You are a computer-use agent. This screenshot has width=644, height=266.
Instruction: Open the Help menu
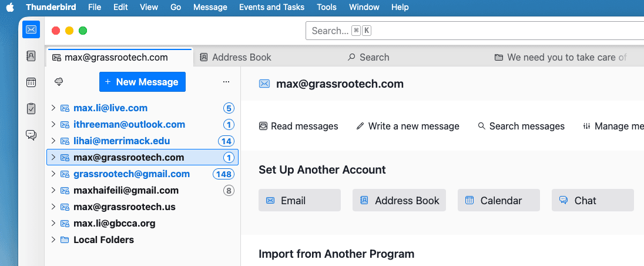tap(400, 7)
